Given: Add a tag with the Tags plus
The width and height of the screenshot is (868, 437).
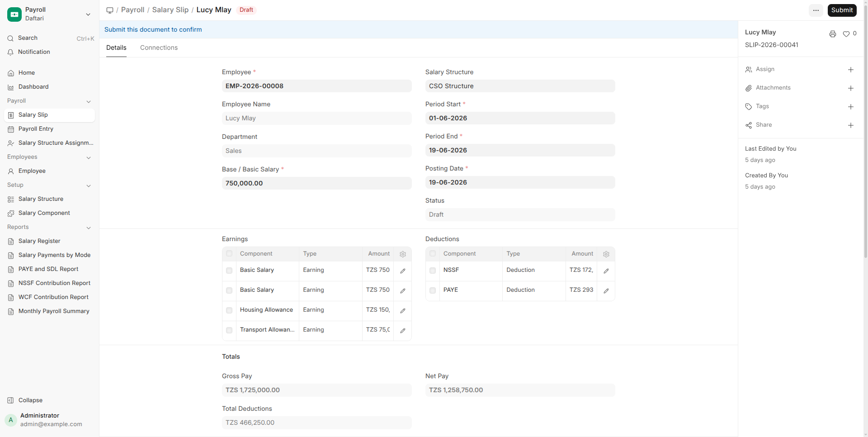Looking at the screenshot, I should [851, 107].
